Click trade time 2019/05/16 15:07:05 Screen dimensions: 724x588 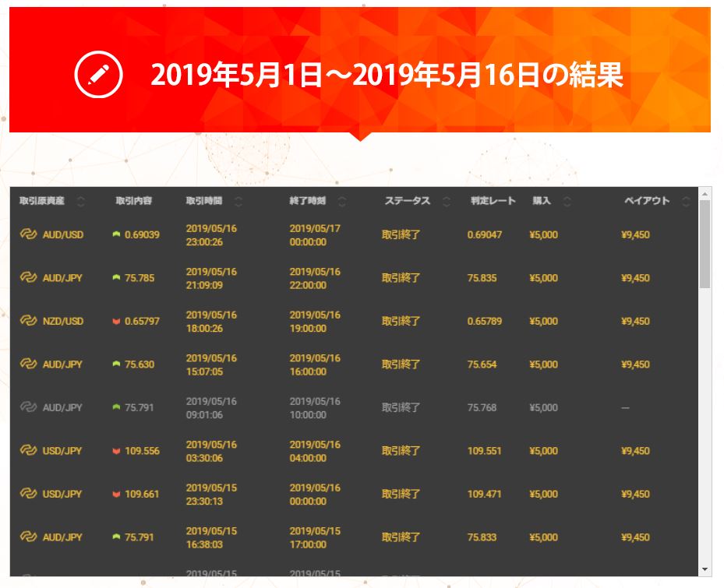pos(211,364)
